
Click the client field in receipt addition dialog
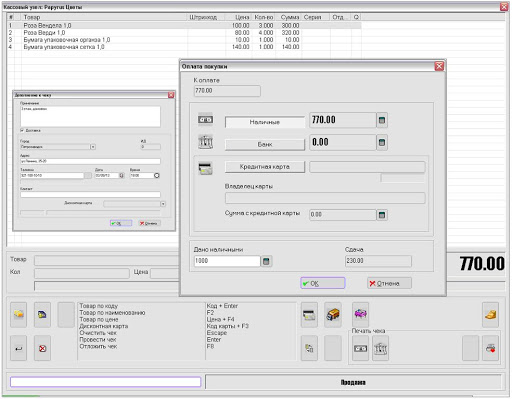tap(90, 194)
